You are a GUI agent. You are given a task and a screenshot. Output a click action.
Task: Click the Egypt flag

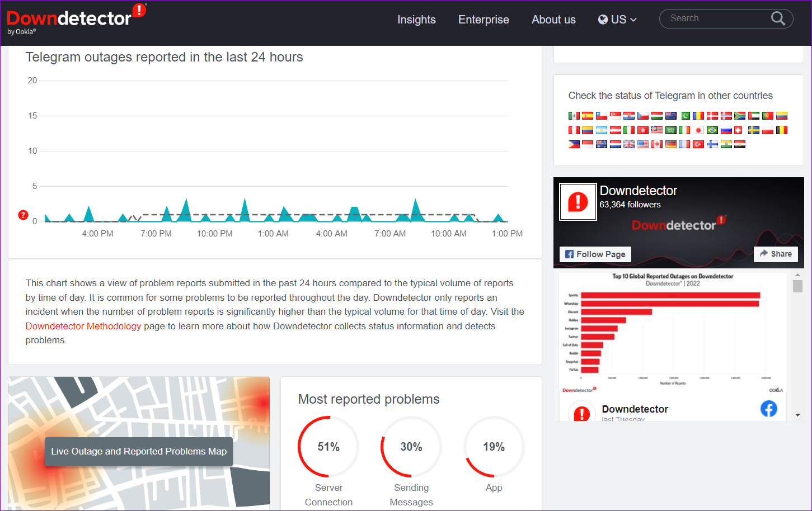point(740,144)
